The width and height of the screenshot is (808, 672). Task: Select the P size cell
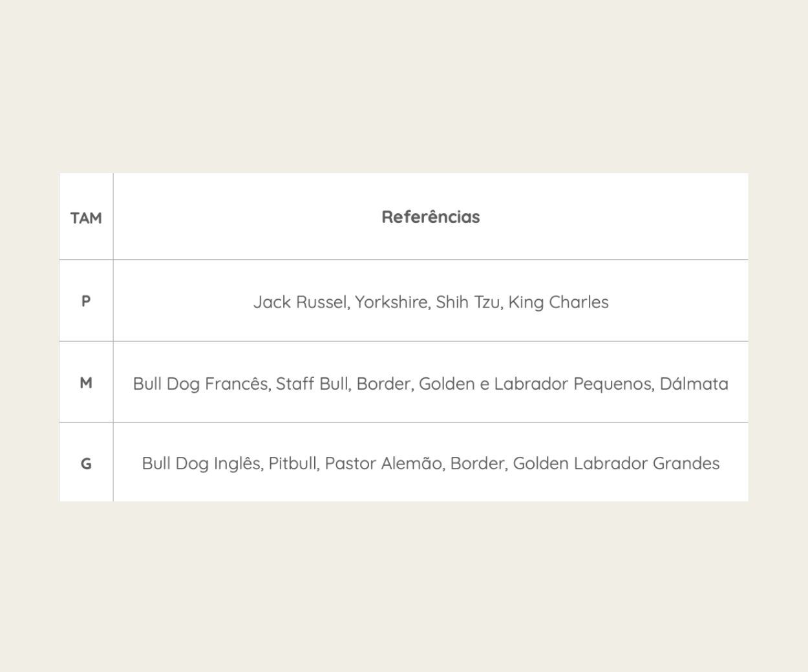(x=86, y=301)
